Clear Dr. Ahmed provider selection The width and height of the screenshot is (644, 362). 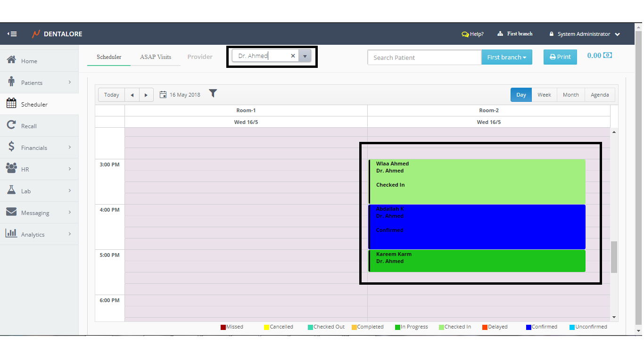[293, 56]
